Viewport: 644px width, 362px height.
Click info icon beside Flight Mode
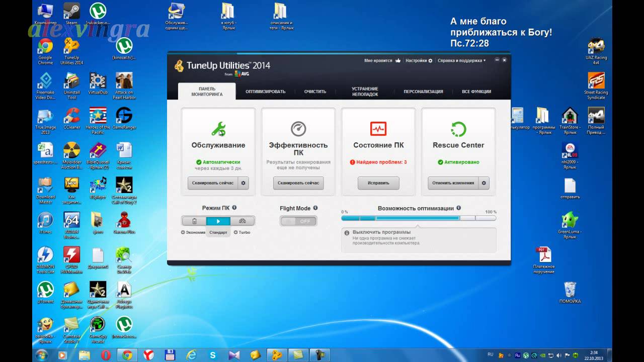coord(315,208)
